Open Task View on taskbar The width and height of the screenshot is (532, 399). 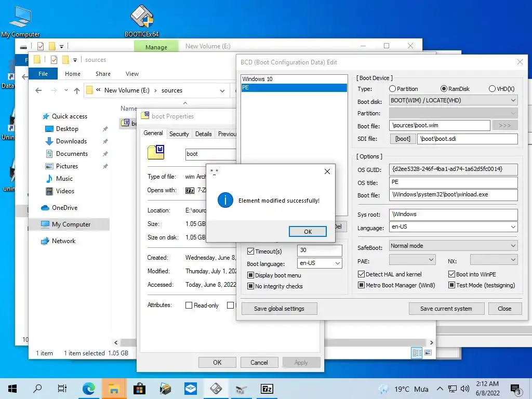point(62,389)
